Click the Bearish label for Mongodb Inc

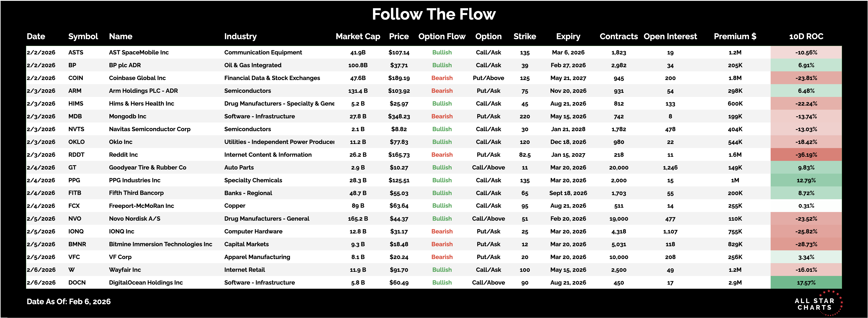442,117
